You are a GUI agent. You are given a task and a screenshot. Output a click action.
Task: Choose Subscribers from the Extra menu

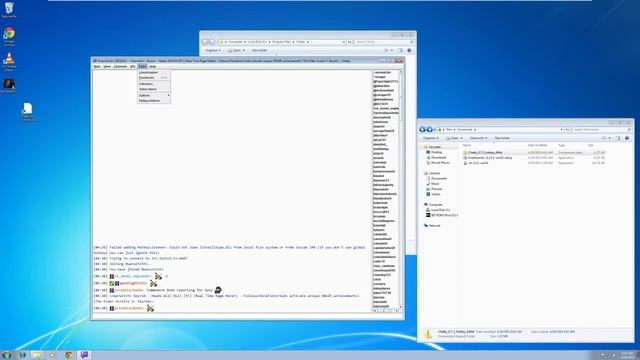tap(154, 89)
